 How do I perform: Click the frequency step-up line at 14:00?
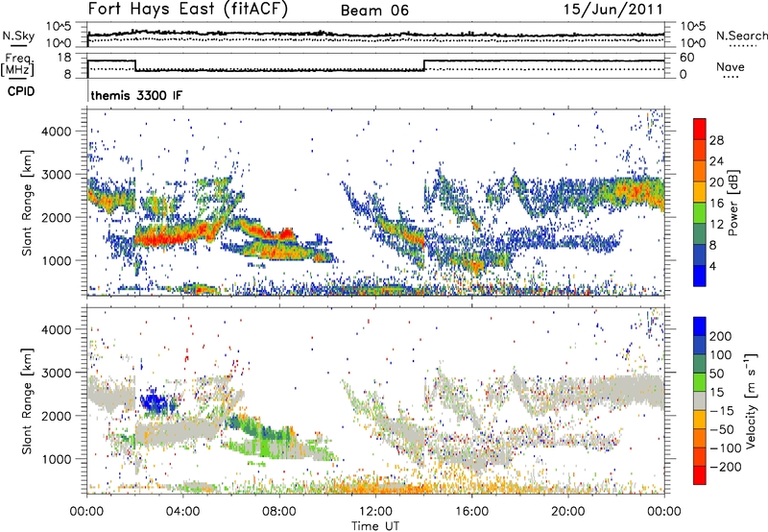(x=424, y=65)
